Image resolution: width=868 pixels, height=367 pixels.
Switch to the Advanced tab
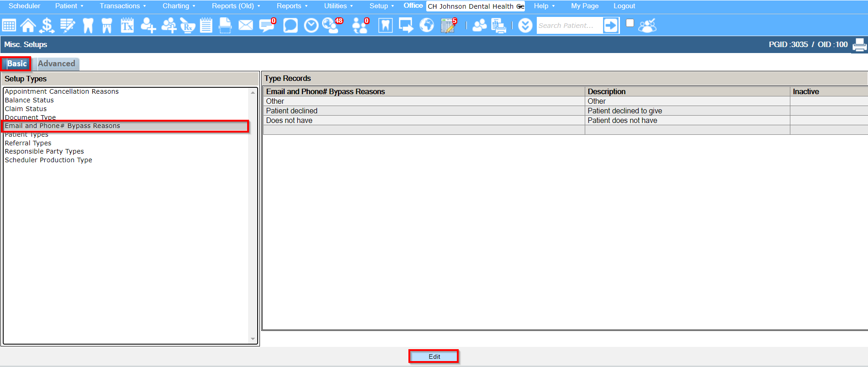tap(57, 64)
